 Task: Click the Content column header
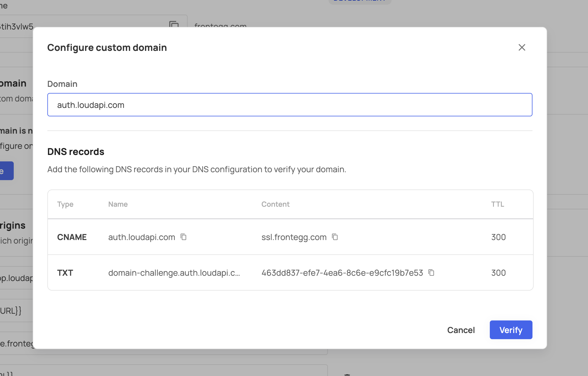point(275,204)
